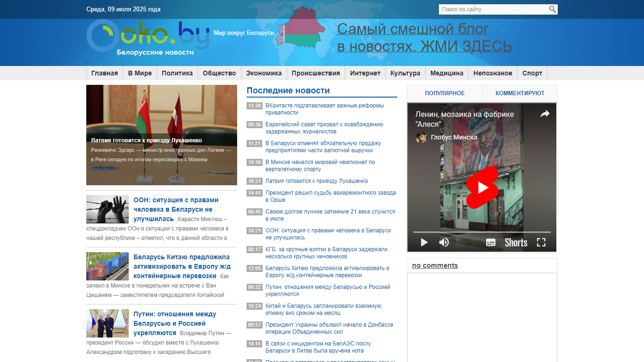Open the Экономика section
Viewport: 644px width, 362px height.
[x=264, y=73]
